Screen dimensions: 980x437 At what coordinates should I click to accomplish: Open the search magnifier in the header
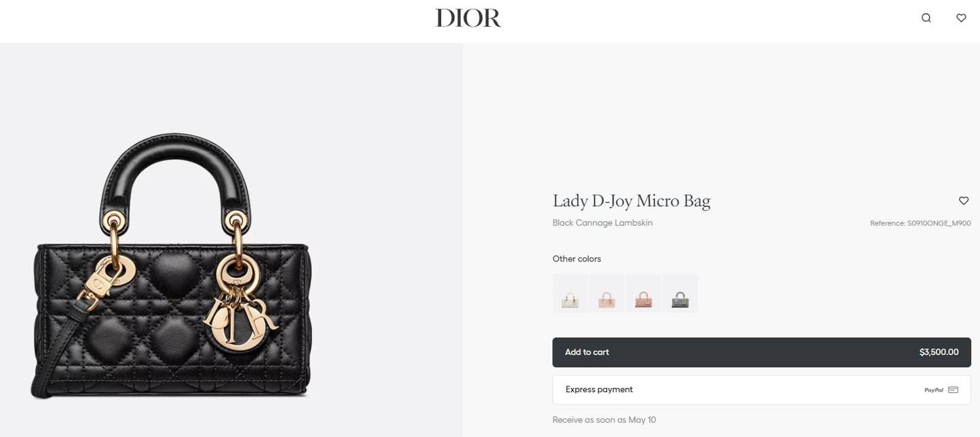[x=926, y=18]
